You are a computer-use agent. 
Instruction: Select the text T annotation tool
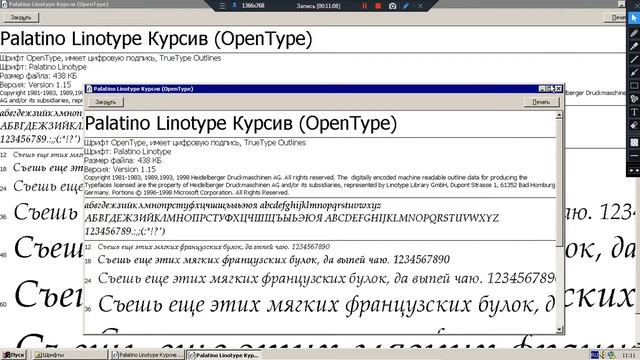pyautogui.click(x=634, y=112)
